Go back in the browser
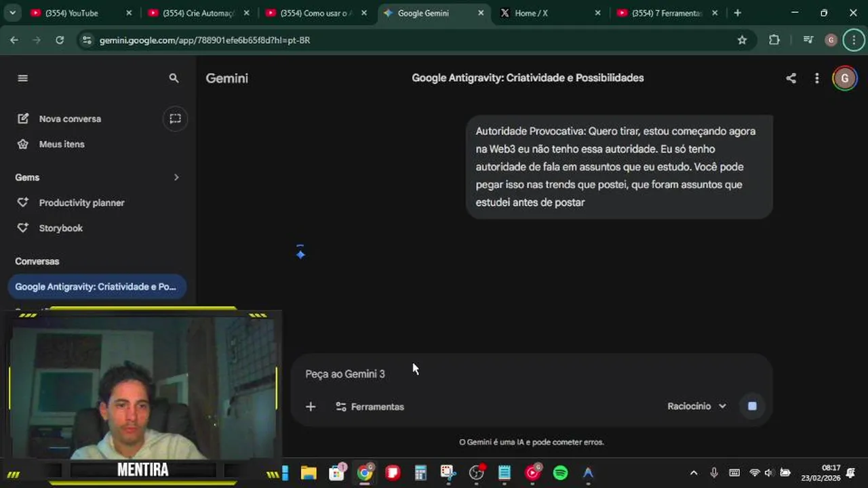The height and width of the screenshot is (488, 868). (14, 40)
